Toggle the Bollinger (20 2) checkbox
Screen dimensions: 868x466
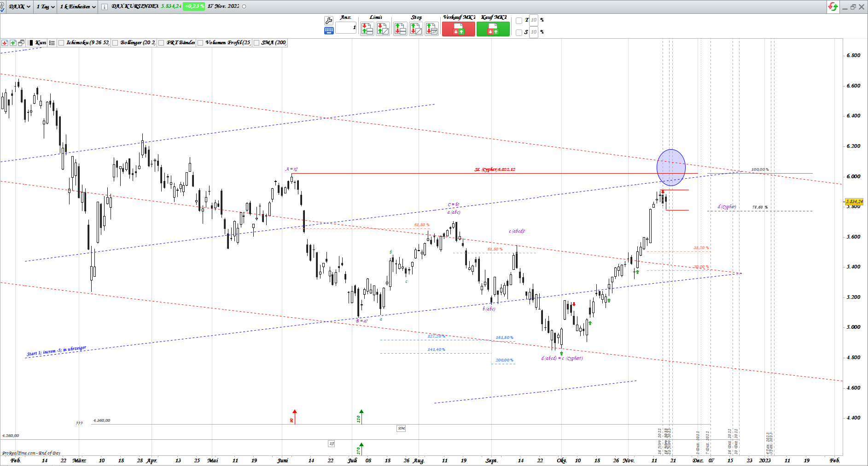tap(115, 43)
